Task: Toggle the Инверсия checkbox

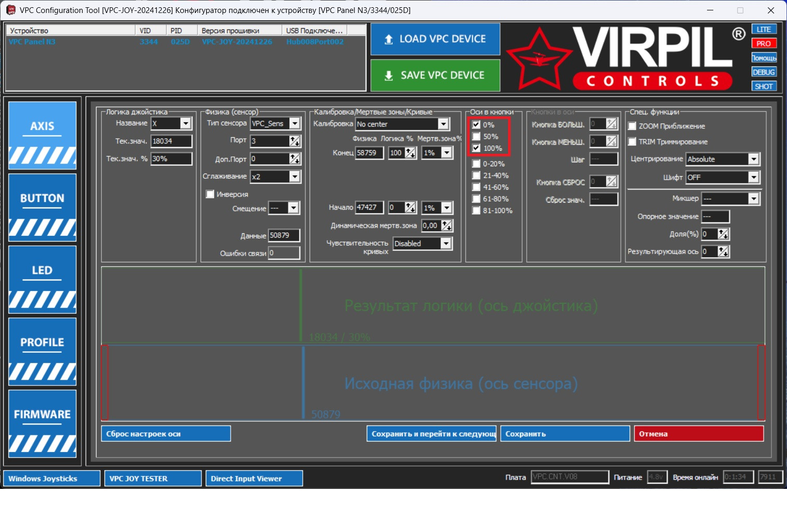Action: pos(210,194)
